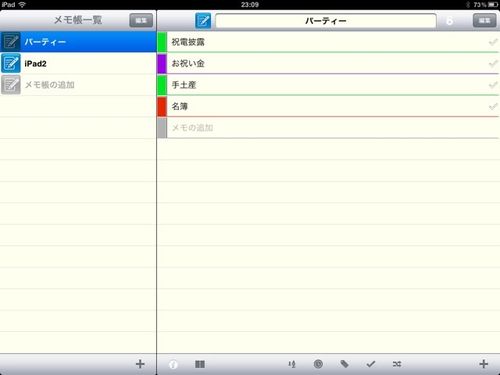Screen dimensions: 500x375
Task: Open the お祝い金 memo
Action: point(328,63)
